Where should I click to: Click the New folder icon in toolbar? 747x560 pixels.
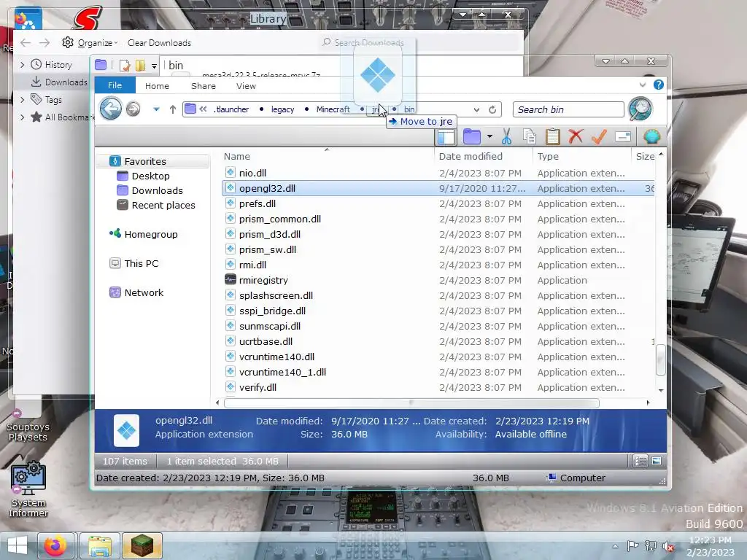pos(472,136)
